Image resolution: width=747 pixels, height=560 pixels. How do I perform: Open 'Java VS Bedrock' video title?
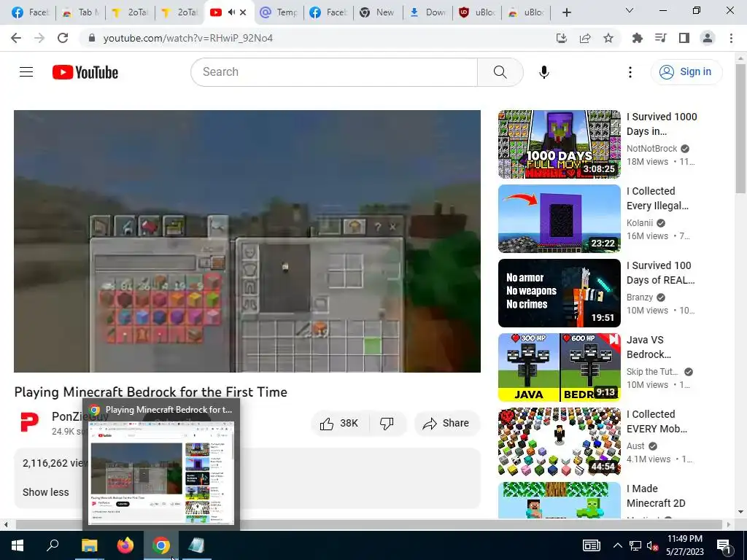(649, 346)
